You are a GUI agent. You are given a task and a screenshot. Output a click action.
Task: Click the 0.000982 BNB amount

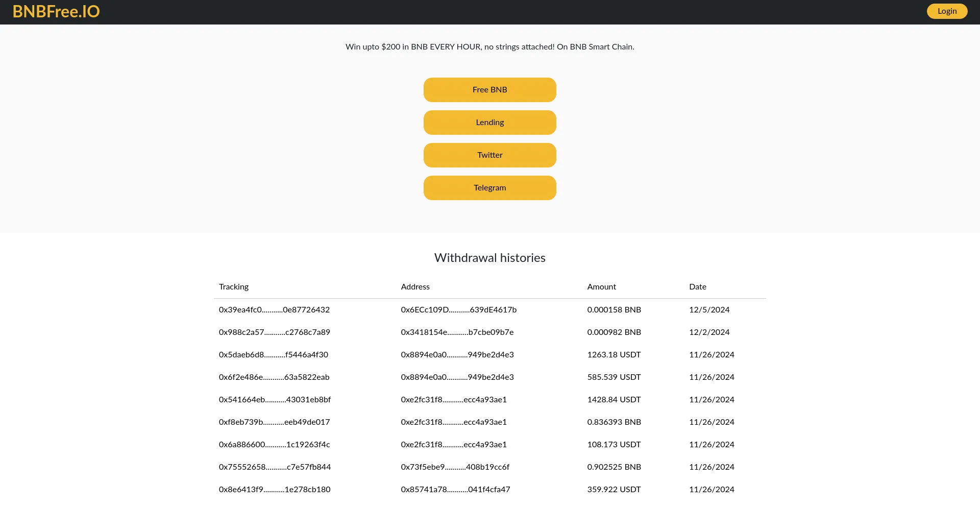click(614, 332)
